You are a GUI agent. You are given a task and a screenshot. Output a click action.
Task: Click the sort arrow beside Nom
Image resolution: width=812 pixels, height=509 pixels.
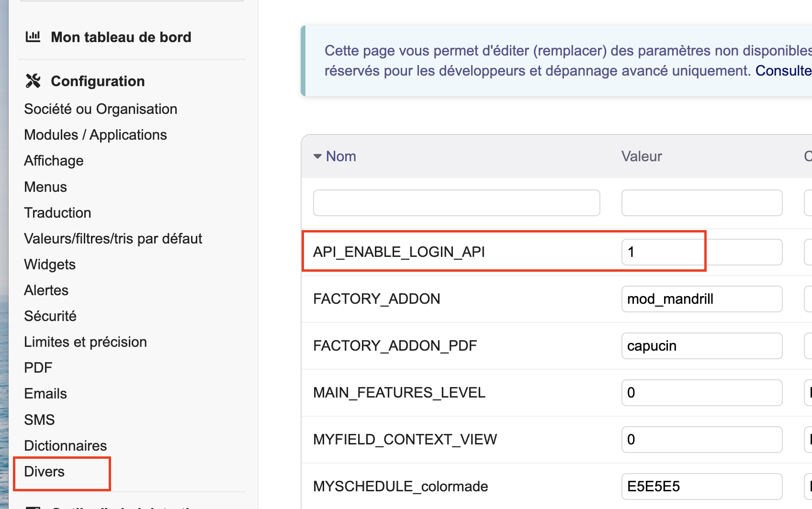point(317,156)
